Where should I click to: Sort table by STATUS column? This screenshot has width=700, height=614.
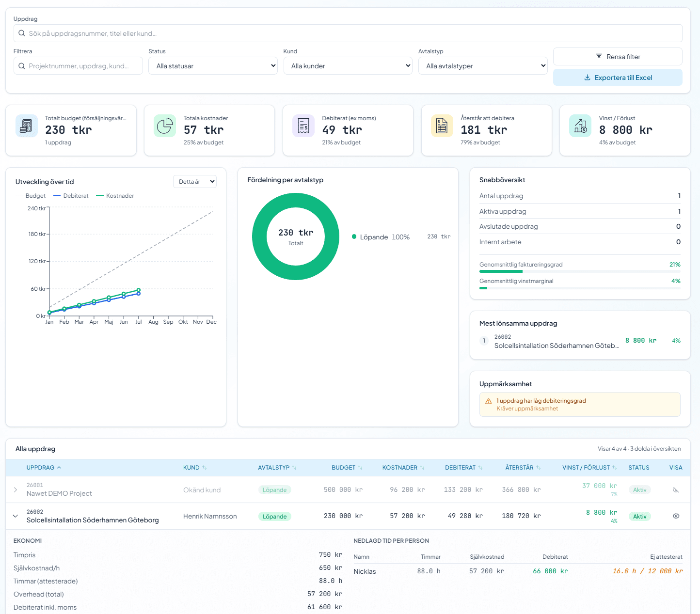click(639, 468)
